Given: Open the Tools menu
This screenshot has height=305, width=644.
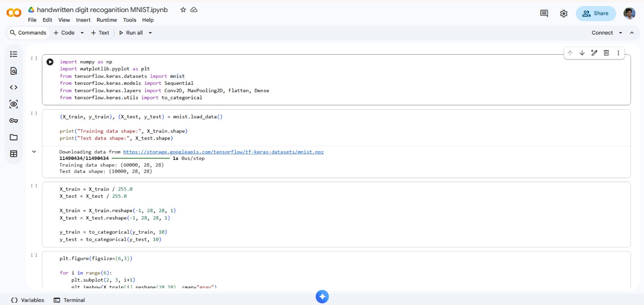Looking at the screenshot, I should point(130,20).
